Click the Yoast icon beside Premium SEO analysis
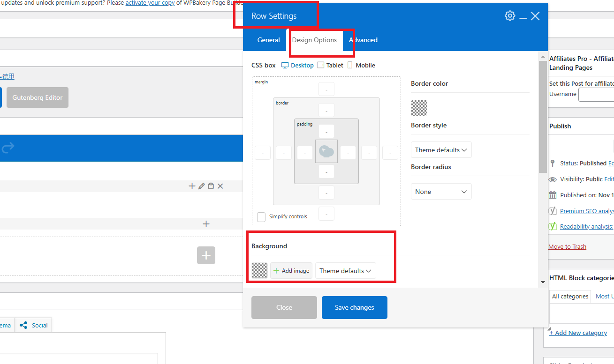 click(x=553, y=211)
